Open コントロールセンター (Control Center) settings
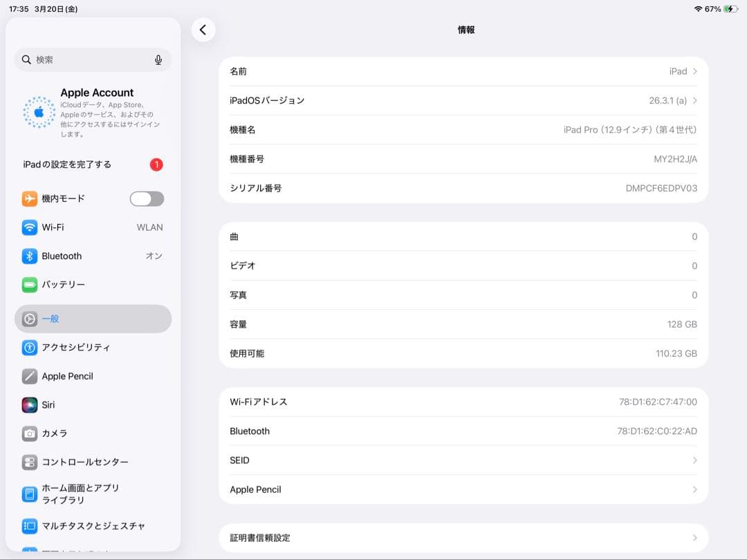The height and width of the screenshot is (560, 747). (28, 462)
